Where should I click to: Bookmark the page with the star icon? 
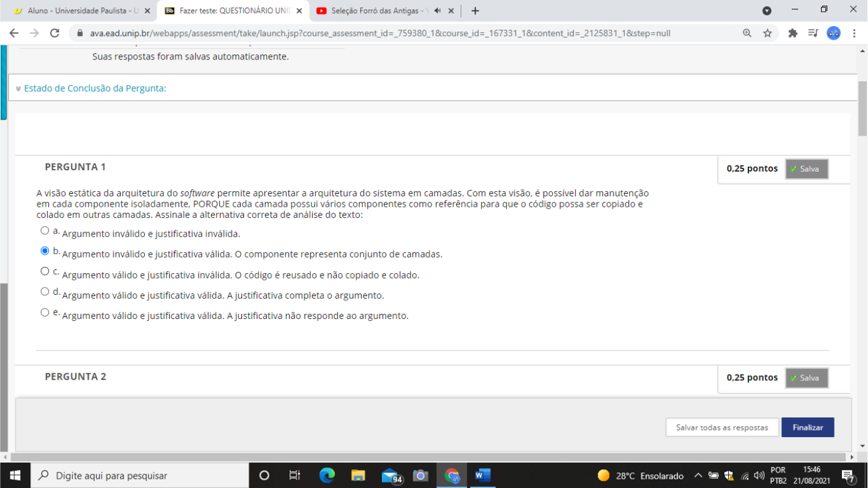769,33
